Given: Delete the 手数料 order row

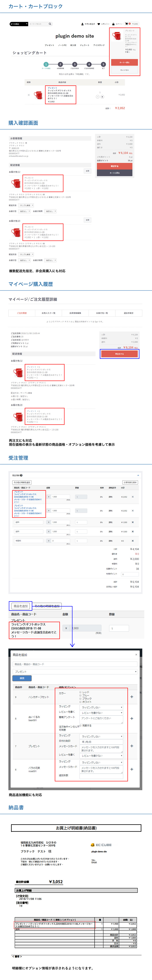Looking at the screenshot, I should coord(133,541).
